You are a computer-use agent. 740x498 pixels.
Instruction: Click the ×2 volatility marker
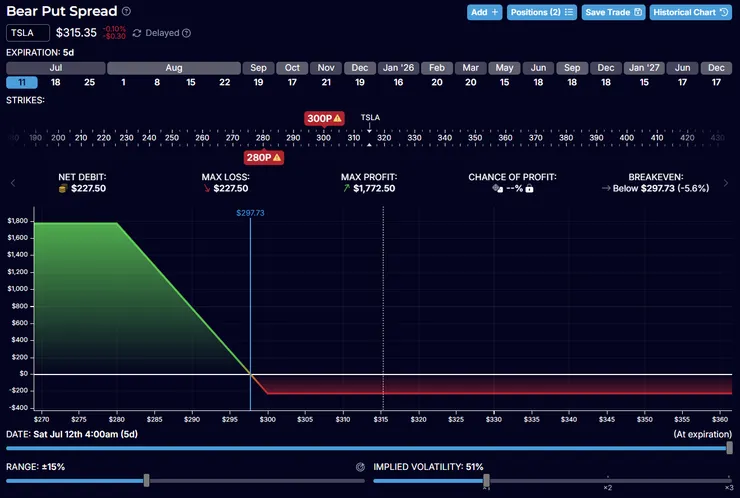(x=607, y=488)
